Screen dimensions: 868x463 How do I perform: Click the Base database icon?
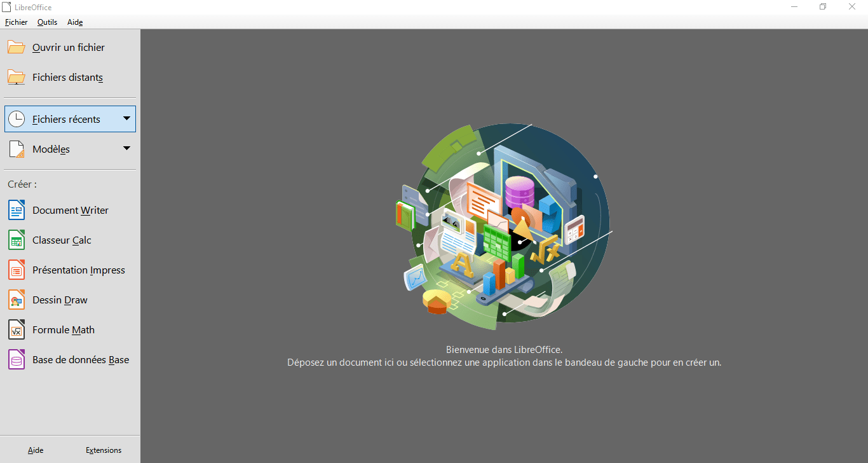(x=17, y=359)
